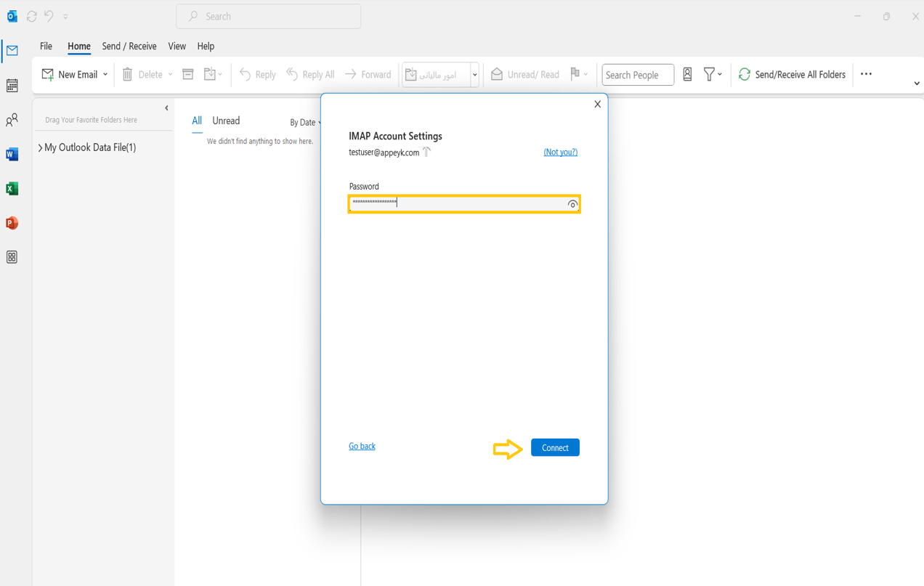Viewport: 924px width, 586px height.
Task: Expand the Quick Steps gallery arrow
Action: tap(475, 75)
